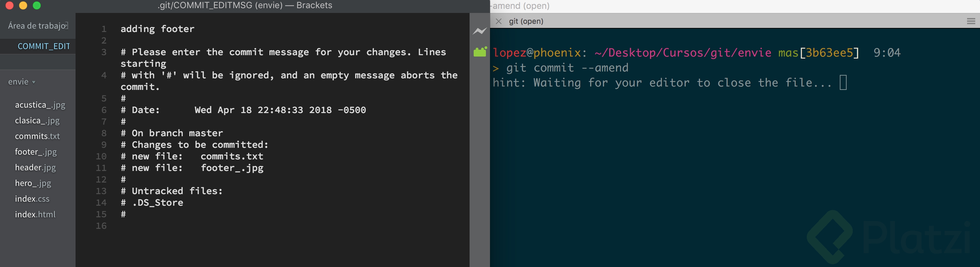
Task: Open footer_.jpg from the sidebar
Action: 36,152
